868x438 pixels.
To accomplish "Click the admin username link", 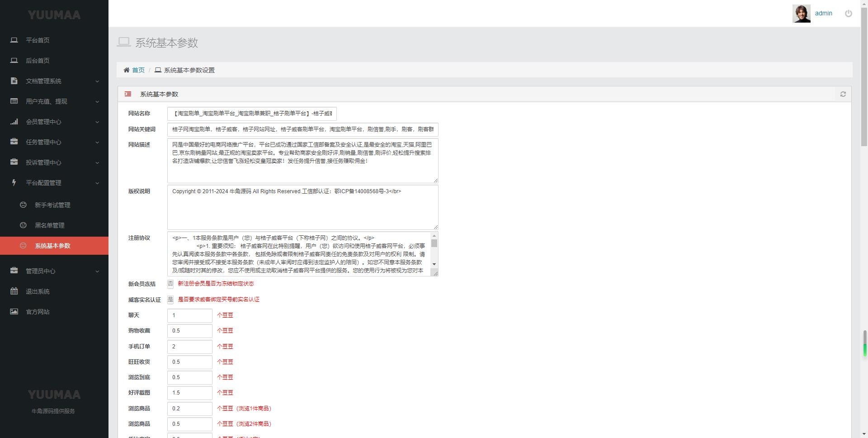I will pyautogui.click(x=823, y=14).
